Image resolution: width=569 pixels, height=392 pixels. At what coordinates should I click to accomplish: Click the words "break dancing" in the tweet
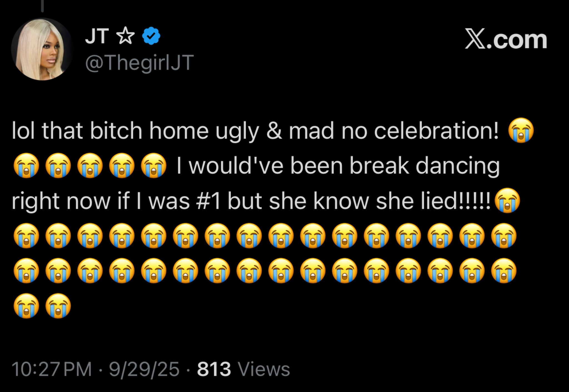[x=424, y=166]
